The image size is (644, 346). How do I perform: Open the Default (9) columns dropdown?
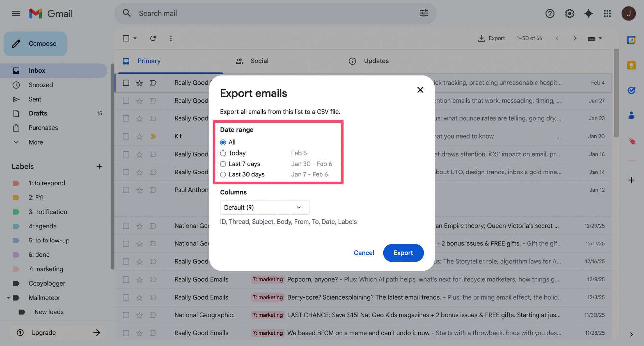(x=264, y=207)
